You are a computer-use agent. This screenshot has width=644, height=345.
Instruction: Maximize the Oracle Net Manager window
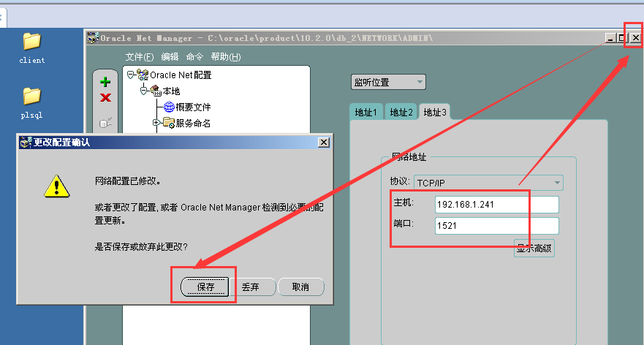(623, 38)
